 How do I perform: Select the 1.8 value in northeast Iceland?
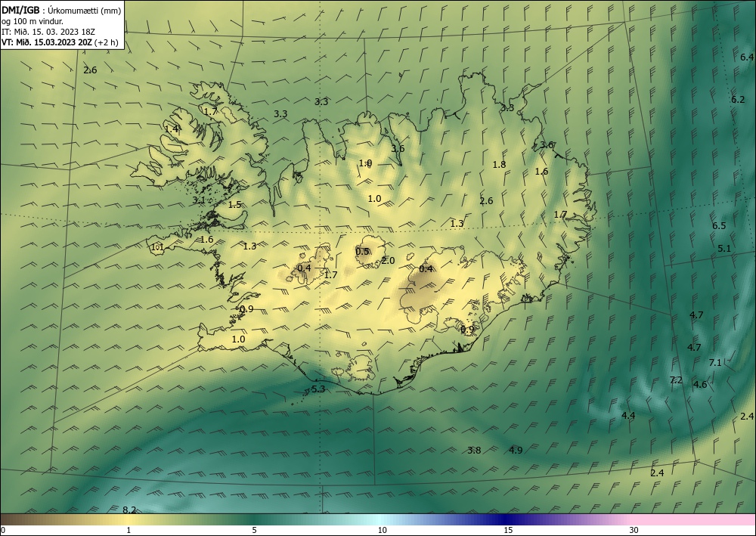(499, 165)
